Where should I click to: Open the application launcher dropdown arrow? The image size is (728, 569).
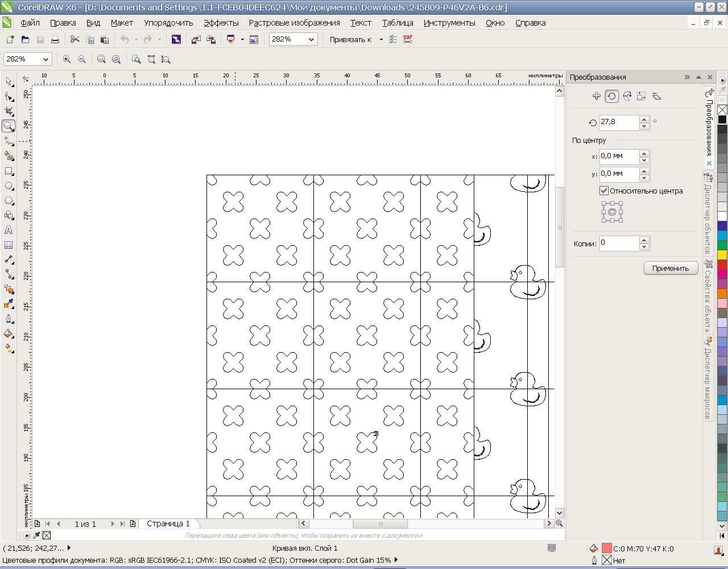(242, 40)
